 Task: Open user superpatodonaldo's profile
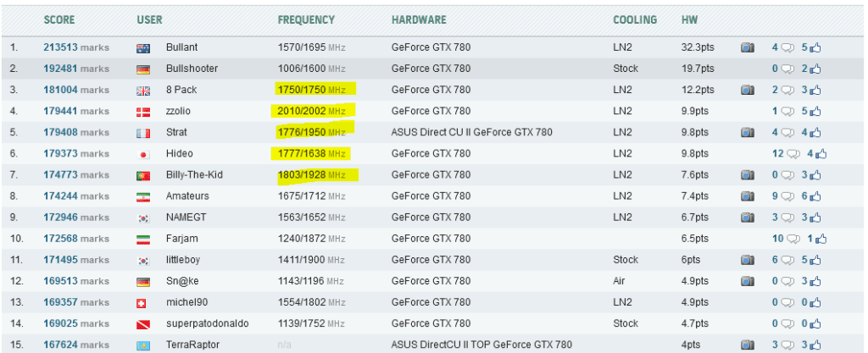pos(207,323)
